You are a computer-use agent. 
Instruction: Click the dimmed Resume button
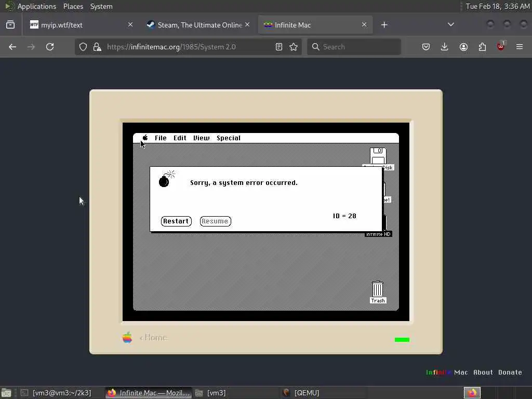point(215,221)
